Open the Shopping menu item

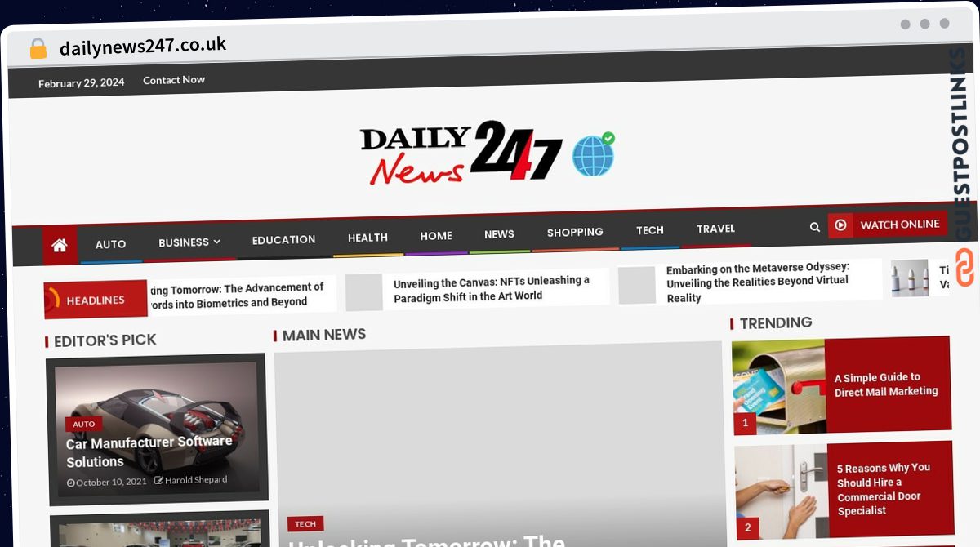(x=575, y=233)
